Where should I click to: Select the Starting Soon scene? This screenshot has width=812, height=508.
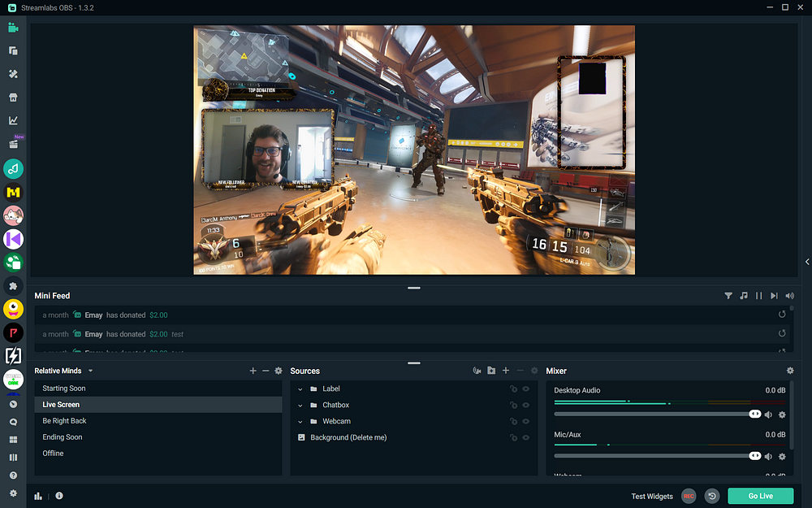tap(158, 389)
